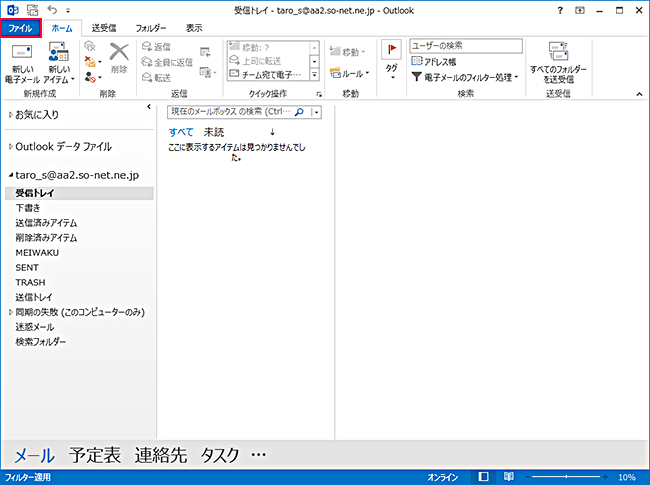
Task: Click the Undo arrow in quick access toolbar
Action: click(48, 9)
